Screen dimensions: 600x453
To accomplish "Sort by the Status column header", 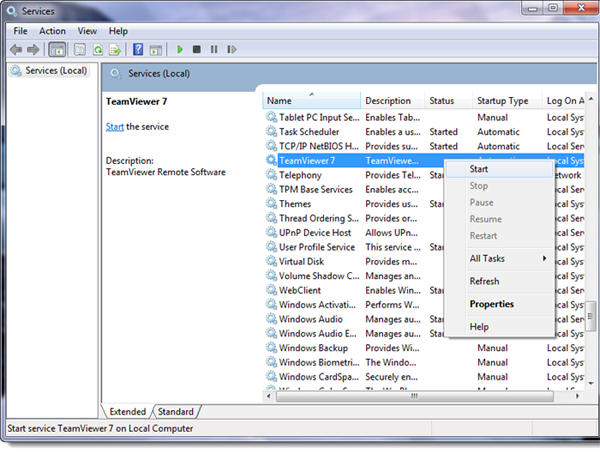I will point(448,101).
